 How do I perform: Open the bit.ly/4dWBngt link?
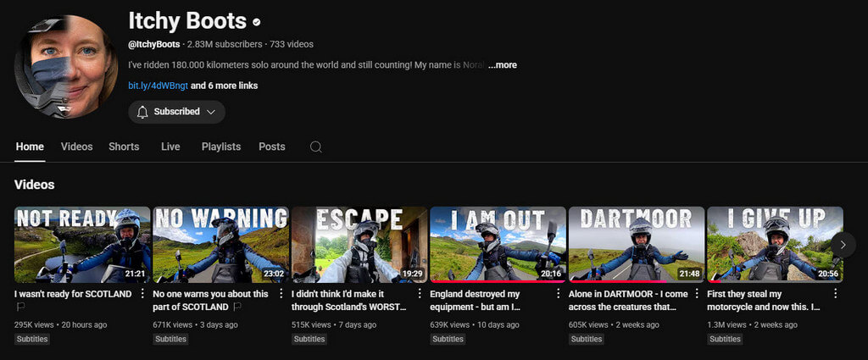coord(159,86)
